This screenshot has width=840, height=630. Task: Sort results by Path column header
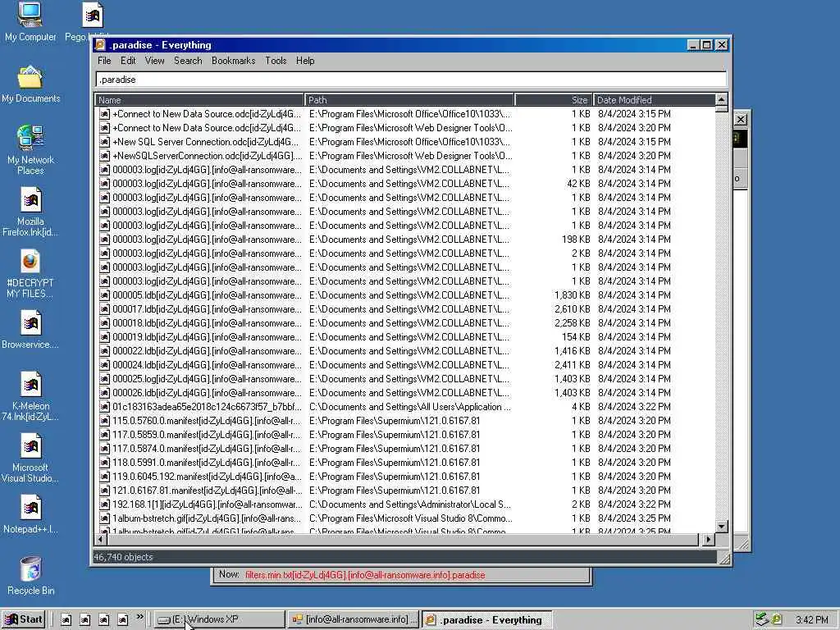(x=409, y=99)
